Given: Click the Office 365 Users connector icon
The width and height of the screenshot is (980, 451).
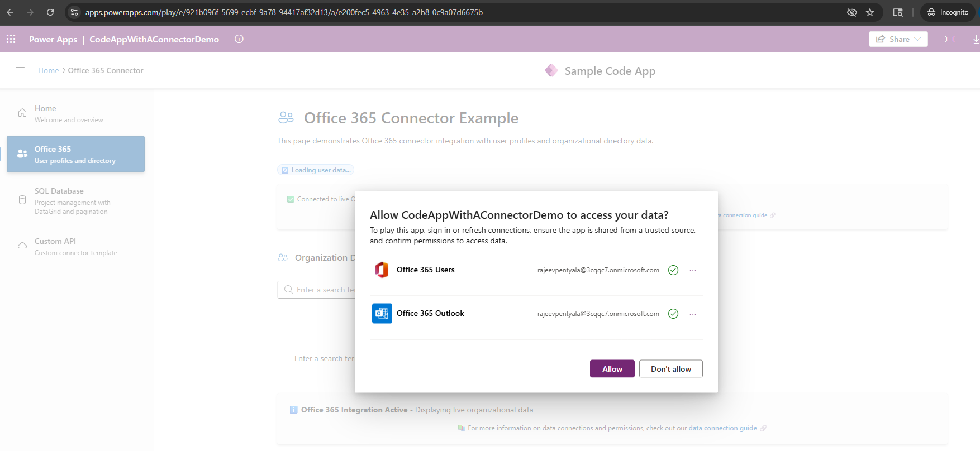Looking at the screenshot, I should click(382, 270).
